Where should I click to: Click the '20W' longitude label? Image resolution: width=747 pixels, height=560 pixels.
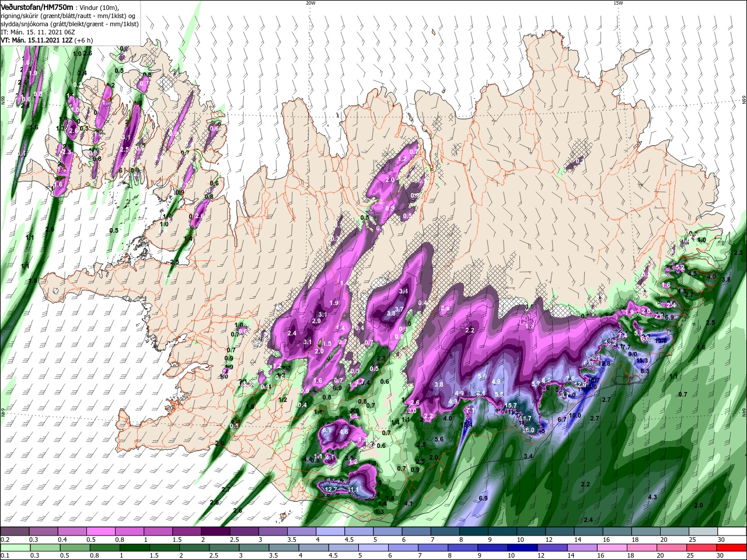310,3
